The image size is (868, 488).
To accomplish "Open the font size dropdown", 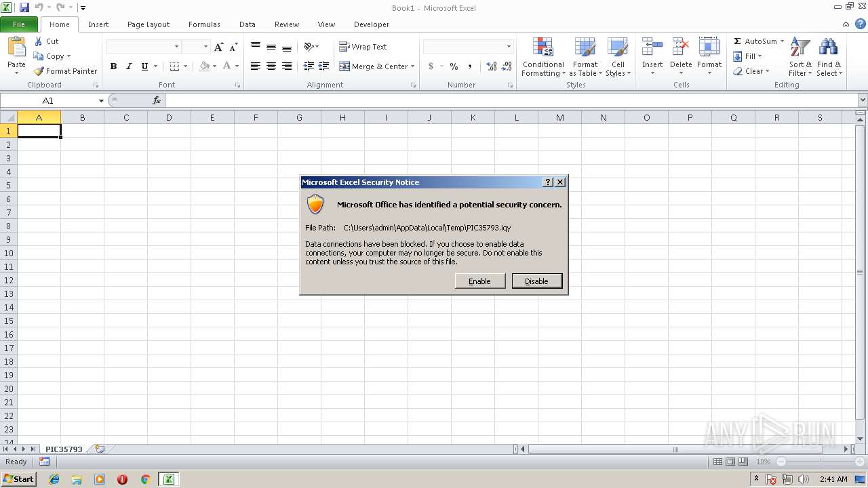I will (x=205, y=47).
